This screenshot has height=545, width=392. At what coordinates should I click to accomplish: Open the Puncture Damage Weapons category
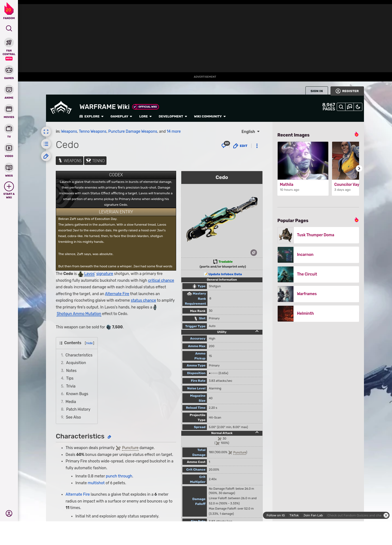tap(133, 131)
